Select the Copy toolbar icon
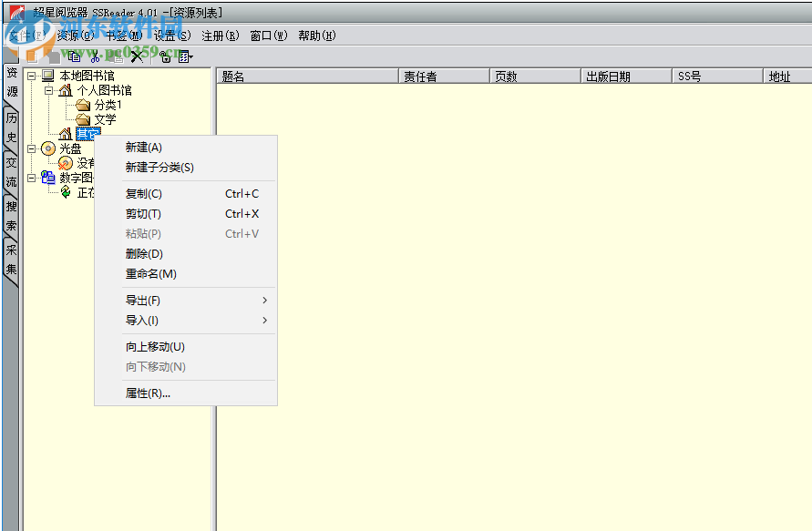 (74, 56)
